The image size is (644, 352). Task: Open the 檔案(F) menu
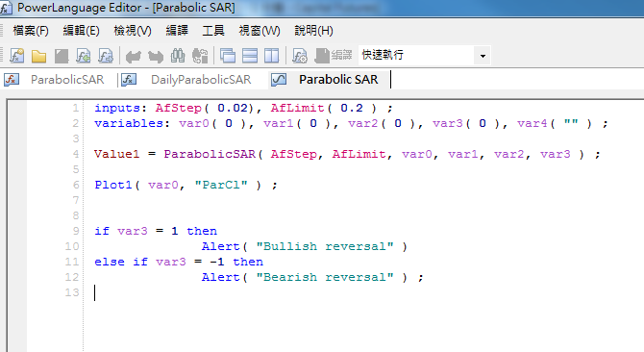pos(31,31)
